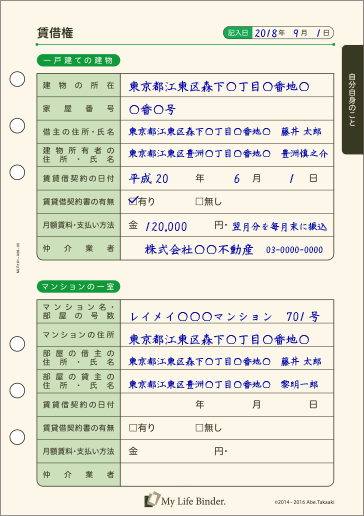This screenshot has width=364, height=516.
Task: Click the マンションの住所 row label
Action: (x=79, y=335)
